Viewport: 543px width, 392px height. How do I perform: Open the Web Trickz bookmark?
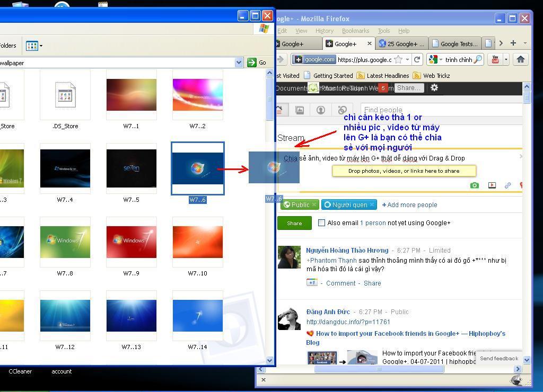point(432,75)
